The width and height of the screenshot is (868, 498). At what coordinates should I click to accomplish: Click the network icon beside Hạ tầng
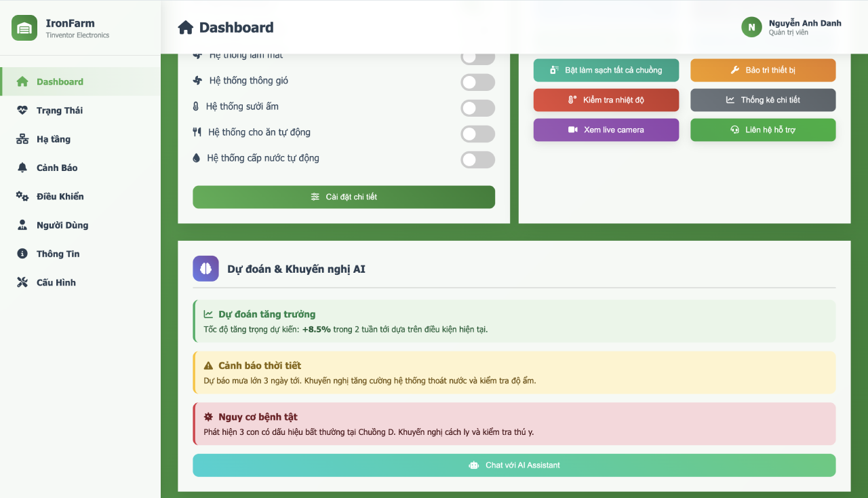coord(22,139)
